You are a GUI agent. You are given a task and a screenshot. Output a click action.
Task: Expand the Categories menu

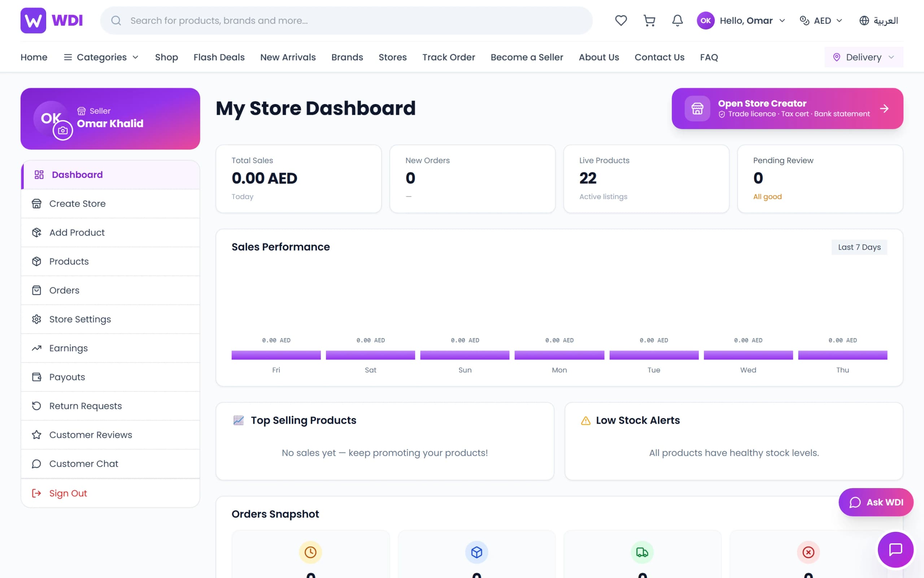[101, 57]
